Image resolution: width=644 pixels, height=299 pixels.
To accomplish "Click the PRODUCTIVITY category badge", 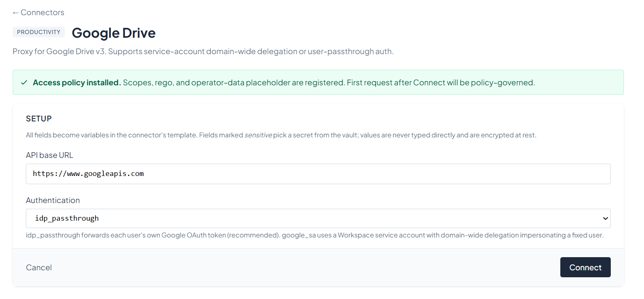I will [39, 32].
